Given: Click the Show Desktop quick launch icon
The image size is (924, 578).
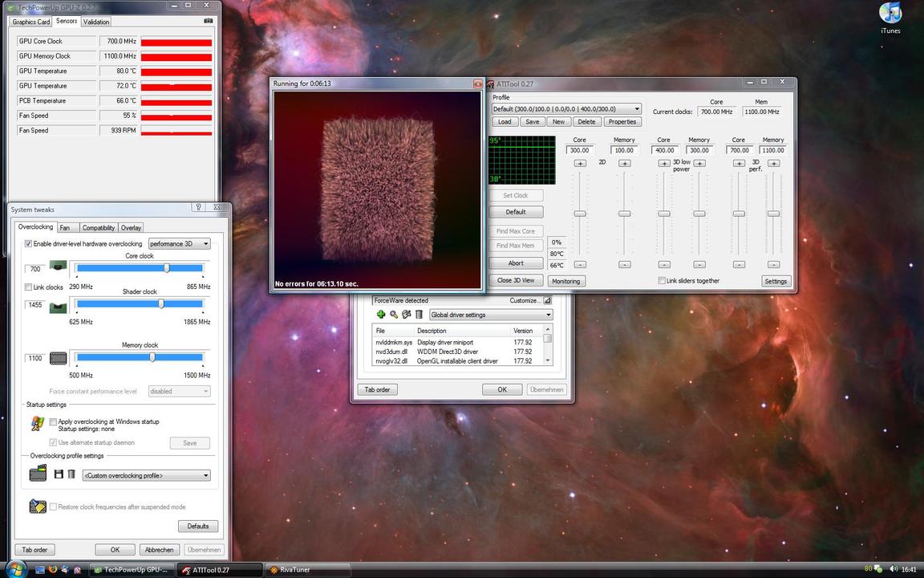Looking at the screenshot, I should (x=40, y=570).
